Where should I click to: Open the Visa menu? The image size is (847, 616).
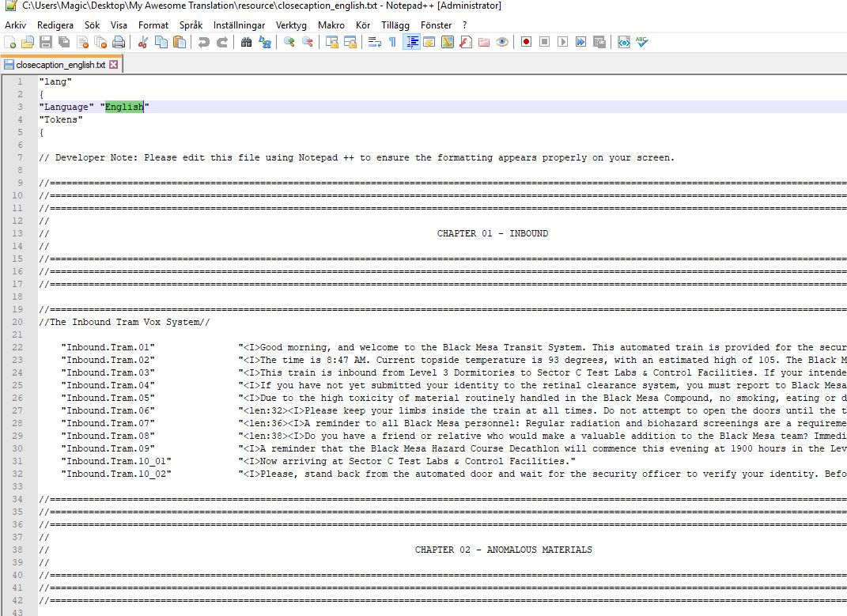[119, 25]
